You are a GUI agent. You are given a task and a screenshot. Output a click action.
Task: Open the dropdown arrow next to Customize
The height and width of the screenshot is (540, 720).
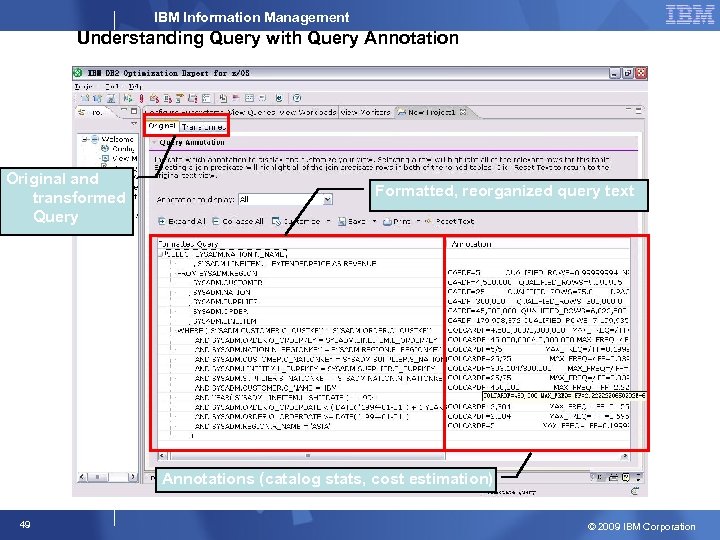click(328, 221)
